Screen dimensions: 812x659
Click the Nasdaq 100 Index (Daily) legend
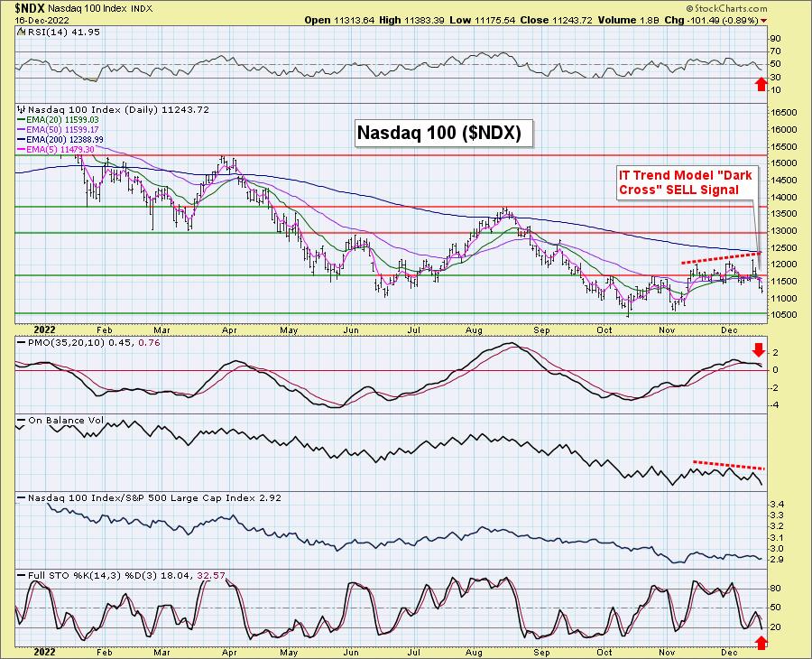(118, 110)
